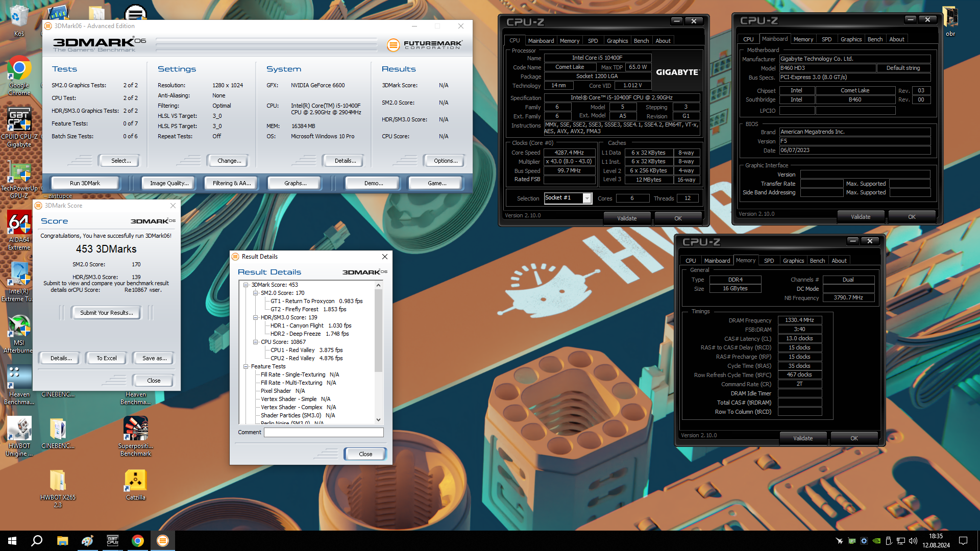
Task: Collapse Feature Tests tree node
Action: (x=246, y=366)
